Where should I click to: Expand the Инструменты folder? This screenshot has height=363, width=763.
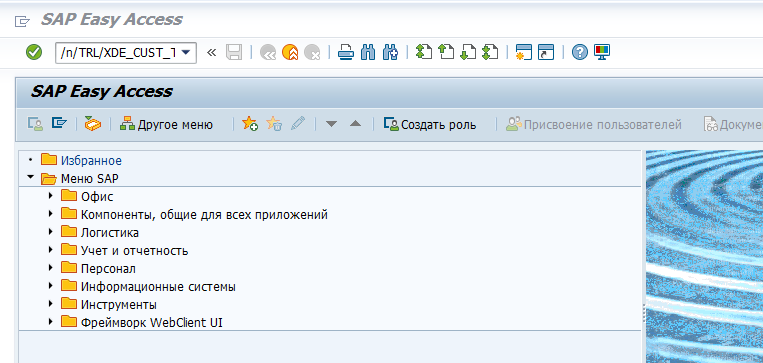tap(50, 304)
